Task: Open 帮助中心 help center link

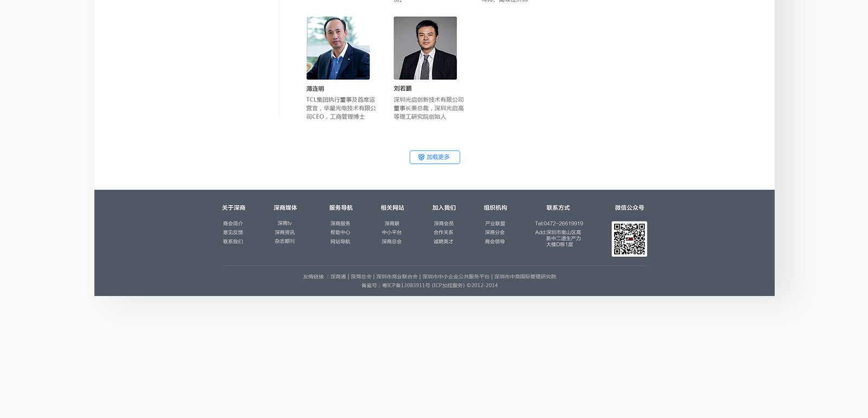Action: pyautogui.click(x=340, y=233)
